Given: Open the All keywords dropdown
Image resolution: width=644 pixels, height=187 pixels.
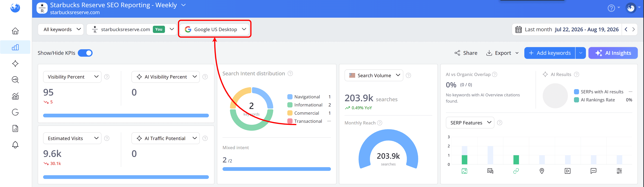Looking at the screenshot, I should click(61, 29).
